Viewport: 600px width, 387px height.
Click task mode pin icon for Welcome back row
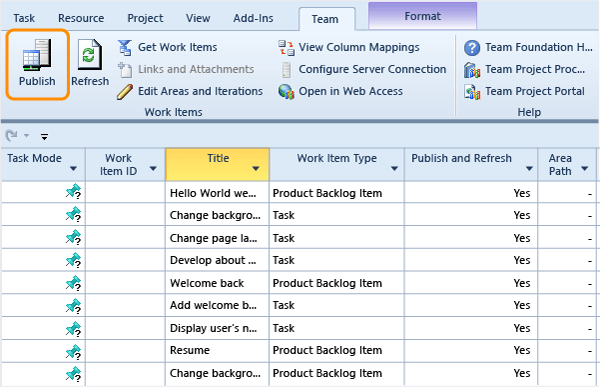pyautogui.click(x=73, y=283)
